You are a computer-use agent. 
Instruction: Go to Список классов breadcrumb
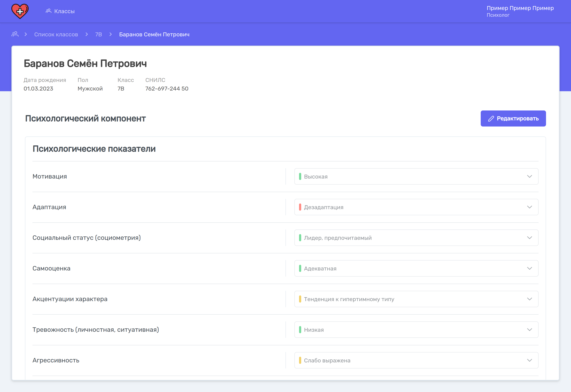[x=56, y=34]
